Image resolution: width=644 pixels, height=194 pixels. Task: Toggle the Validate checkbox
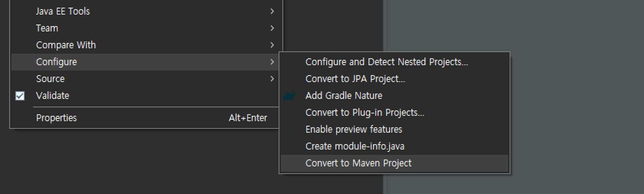[20, 96]
